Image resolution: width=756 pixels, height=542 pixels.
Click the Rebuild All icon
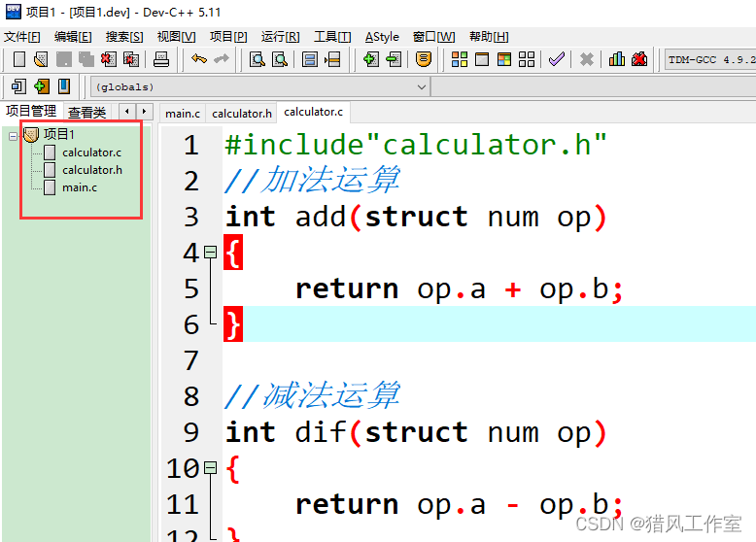tap(527, 59)
